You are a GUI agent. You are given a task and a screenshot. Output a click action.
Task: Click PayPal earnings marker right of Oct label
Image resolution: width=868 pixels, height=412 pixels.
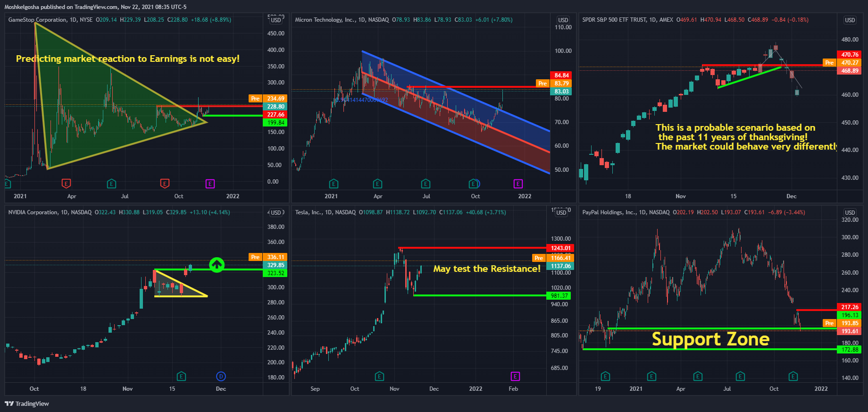[x=793, y=376]
